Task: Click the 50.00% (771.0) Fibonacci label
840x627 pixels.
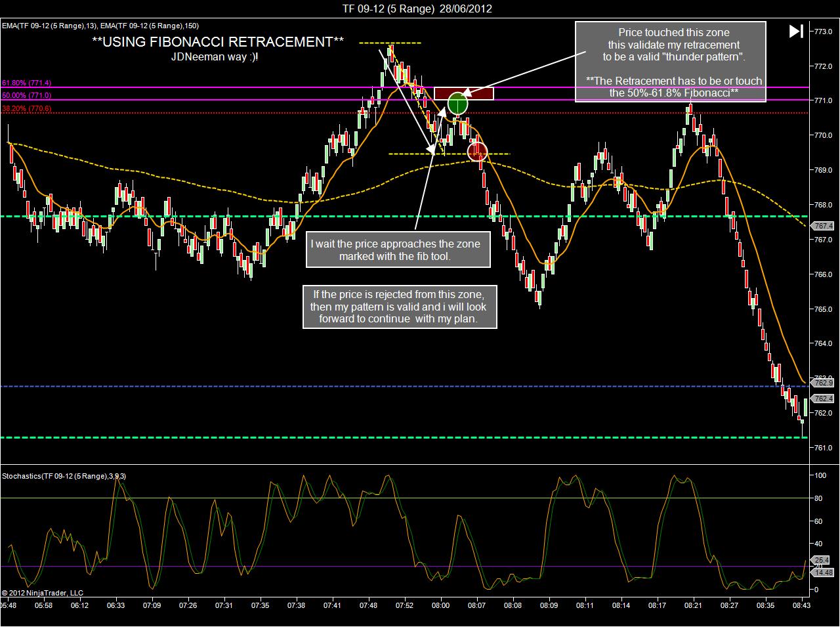Action: click(x=26, y=96)
